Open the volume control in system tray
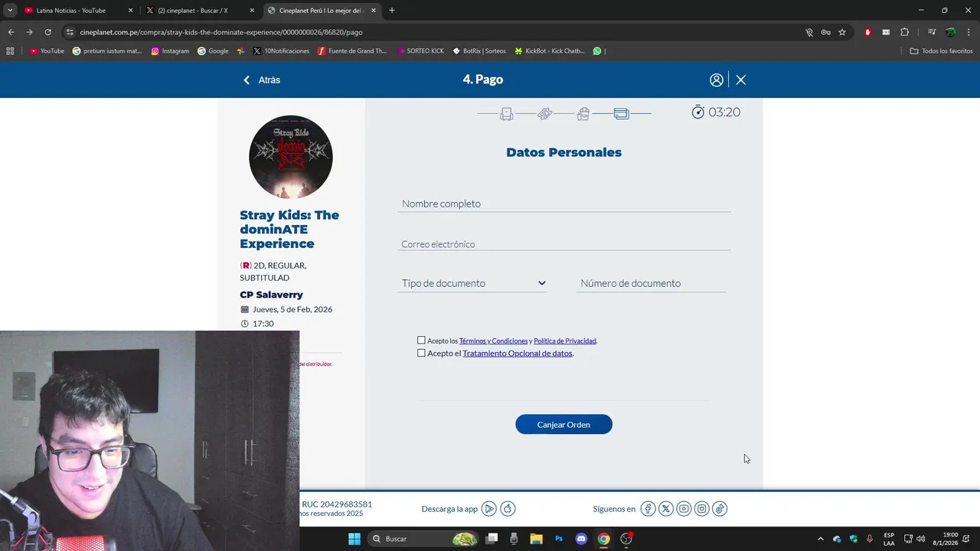This screenshot has width=980, height=551. click(x=920, y=539)
